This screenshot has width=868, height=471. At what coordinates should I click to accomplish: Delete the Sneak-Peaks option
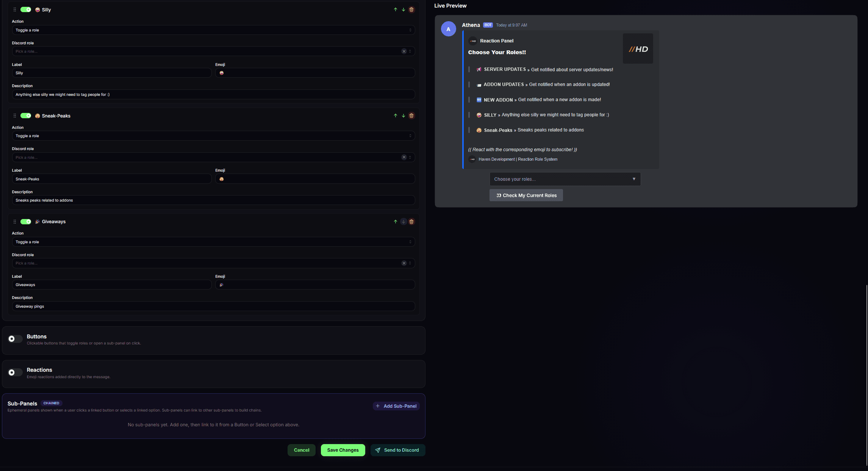click(x=411, y=116)
